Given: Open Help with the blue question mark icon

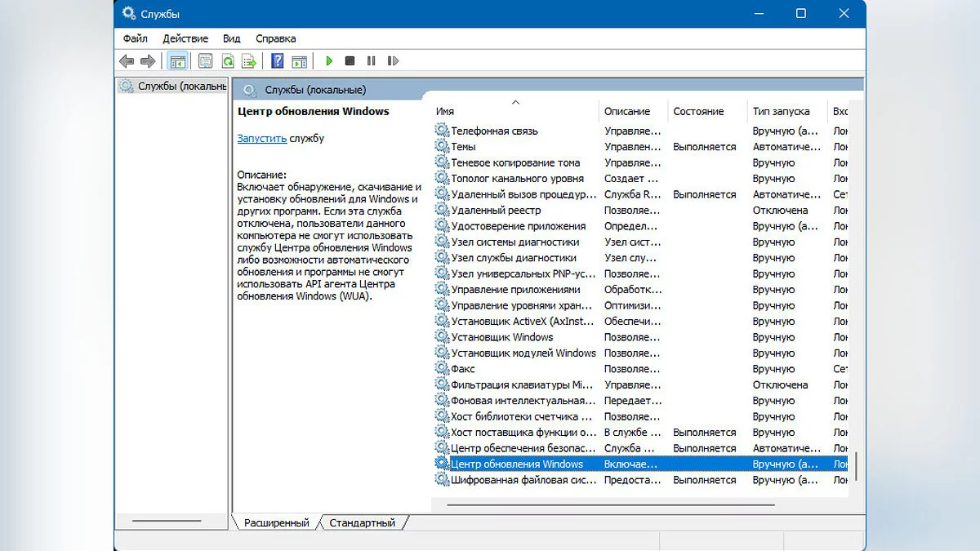Looking at the screenshot, I should pos(278,61).
